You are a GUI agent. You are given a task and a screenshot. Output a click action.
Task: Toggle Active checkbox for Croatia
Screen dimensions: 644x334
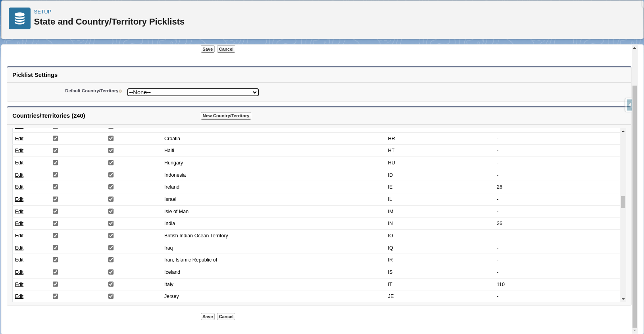[x=55, y=138]
